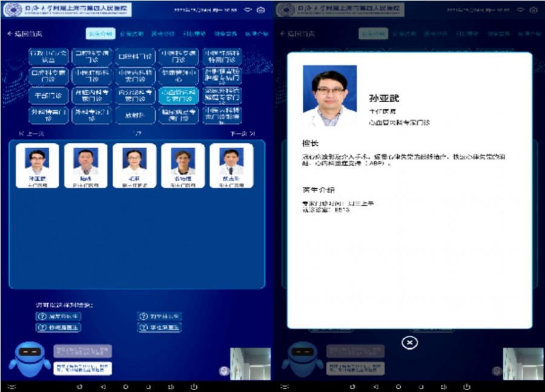Tap the microphone icon beside the left camera preview
Viewport: 545px width, 392px height.
224,371
